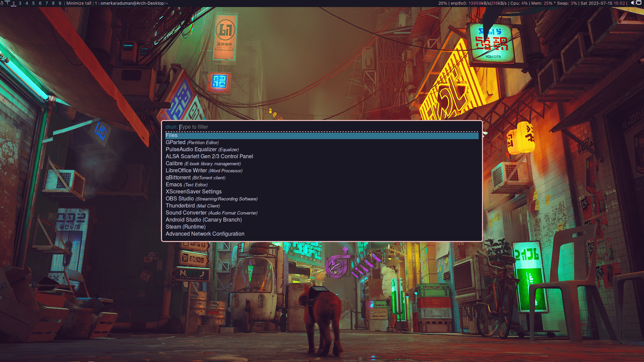This screenshot has height=362, width=644.
Task: Click the Linux penguin icon in top bar
Action: pyautogui.click(x=2, y=3)
